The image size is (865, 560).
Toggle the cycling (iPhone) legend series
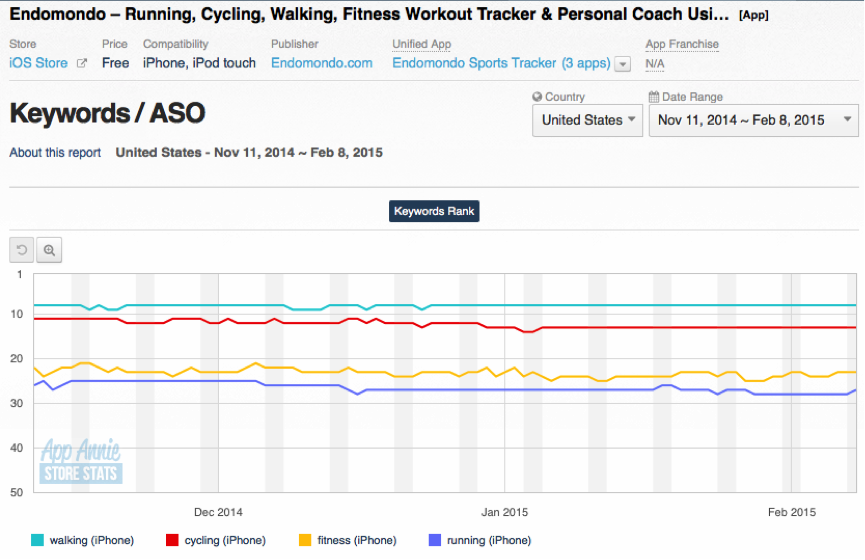(x=225, y=540)
